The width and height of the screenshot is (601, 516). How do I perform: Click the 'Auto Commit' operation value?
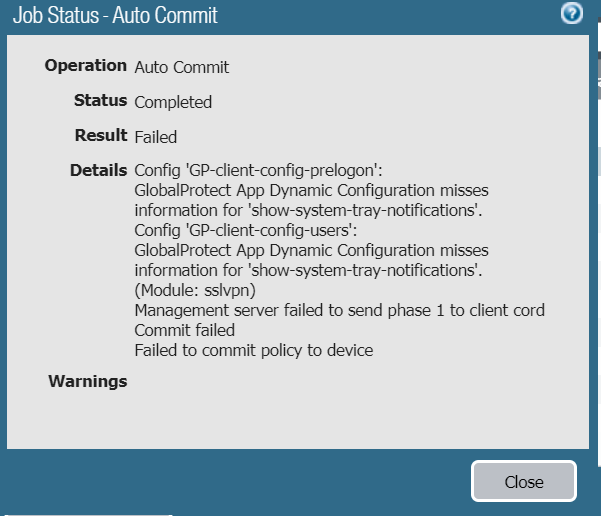pyautogui.click(x=181, y=67)
